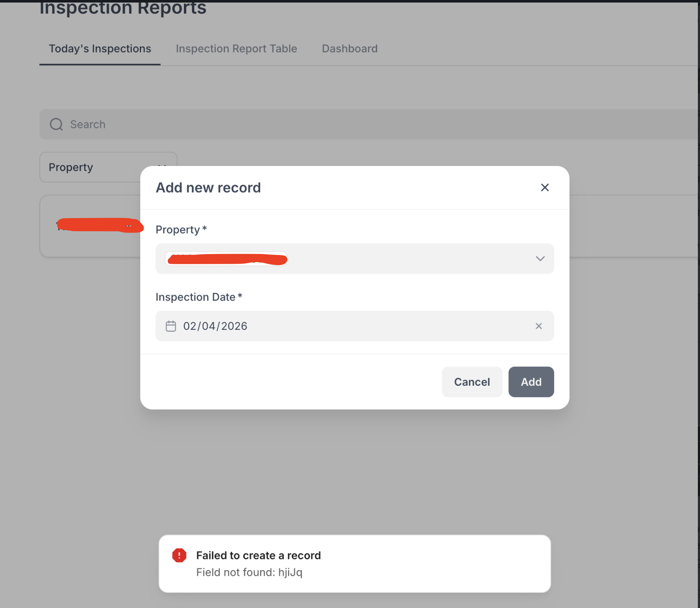This screenshot has width=700, height=608.
Task: Close the Add new record dialog
Action: pyautogui.click(x=544, y=188)
